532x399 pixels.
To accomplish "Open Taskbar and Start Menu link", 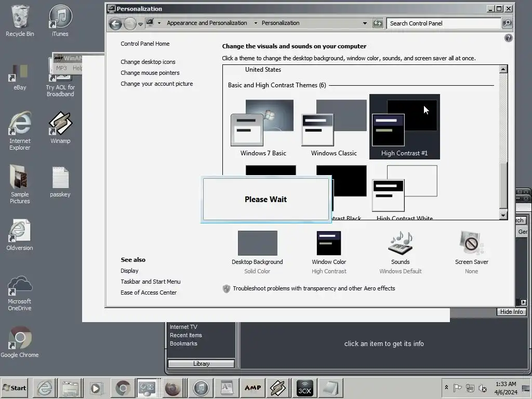I will pos(150,282).
